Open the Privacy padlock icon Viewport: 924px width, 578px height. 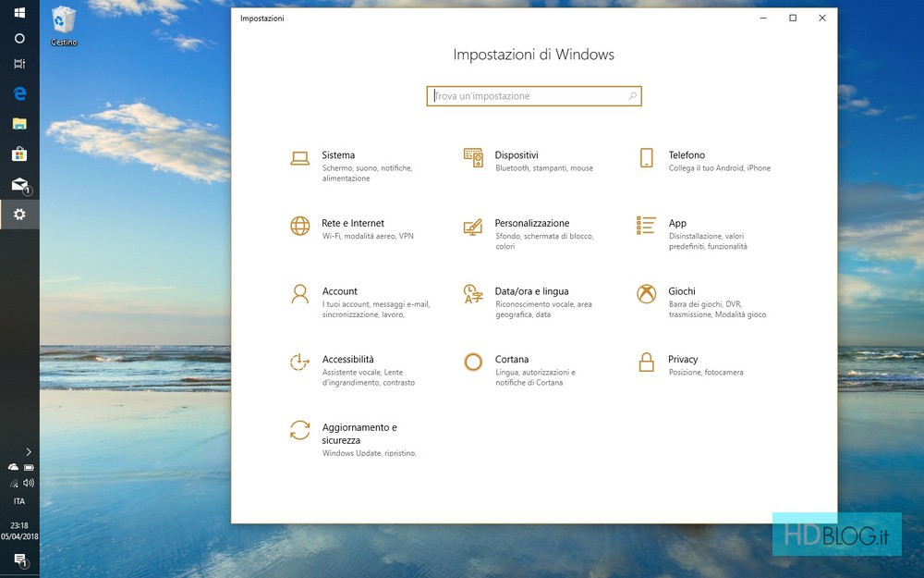(647, 363)
